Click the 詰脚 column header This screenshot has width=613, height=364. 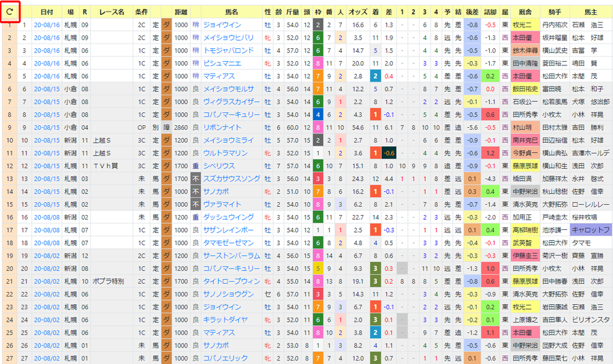(490, 12)
